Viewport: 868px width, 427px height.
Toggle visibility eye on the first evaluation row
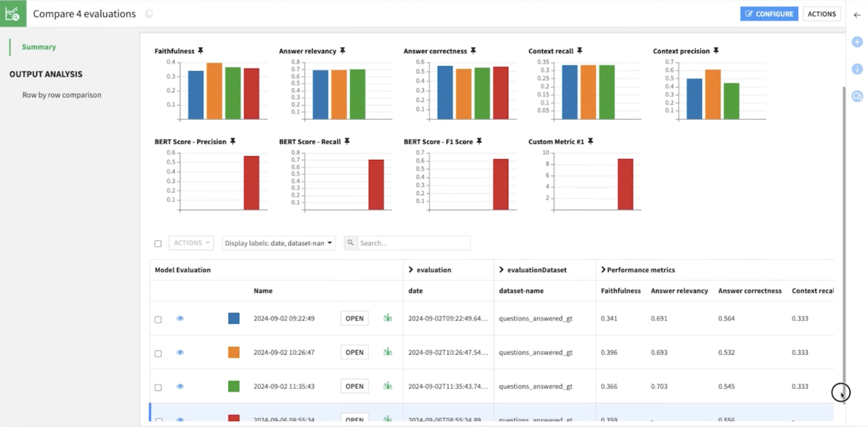[180, 318]
